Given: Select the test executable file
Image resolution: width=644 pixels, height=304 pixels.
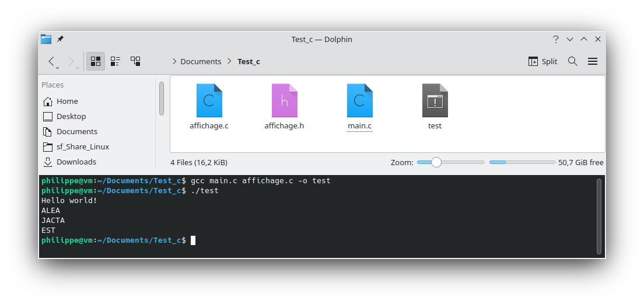Looking at the screenshot, I should pyautogui.click(x=435, y=106).
